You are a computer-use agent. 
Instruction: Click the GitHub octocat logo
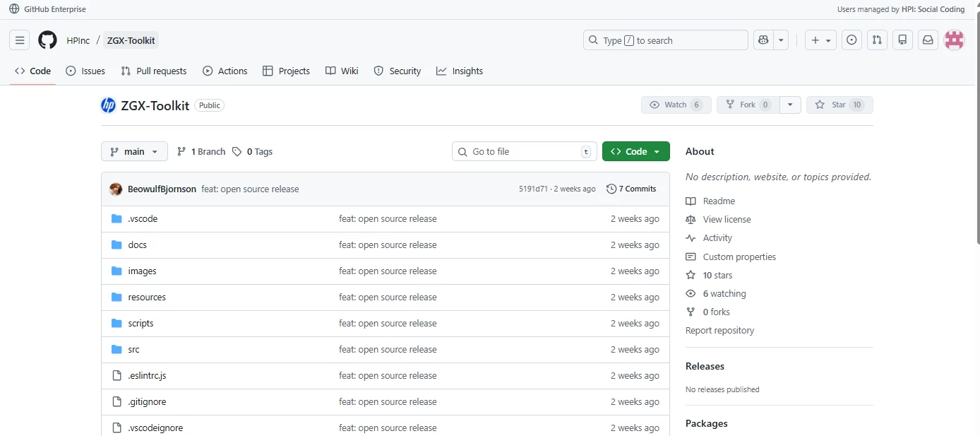(x=47, y=40)
